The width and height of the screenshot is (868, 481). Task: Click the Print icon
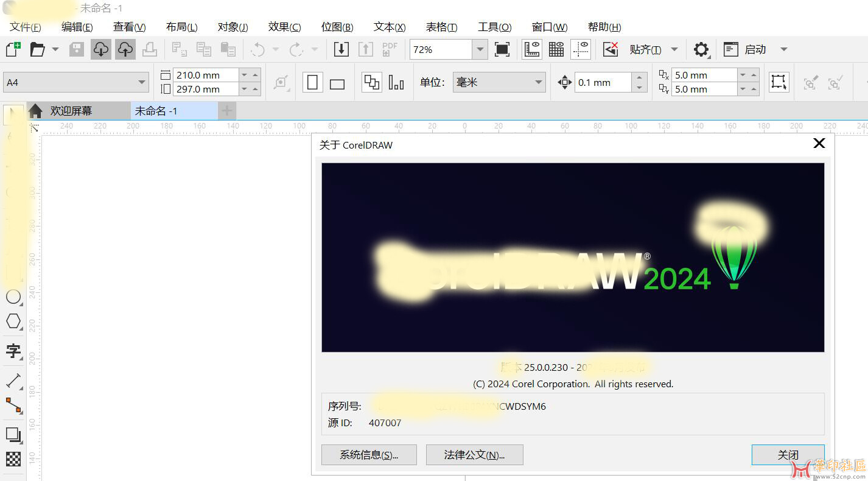click(150, 49)
